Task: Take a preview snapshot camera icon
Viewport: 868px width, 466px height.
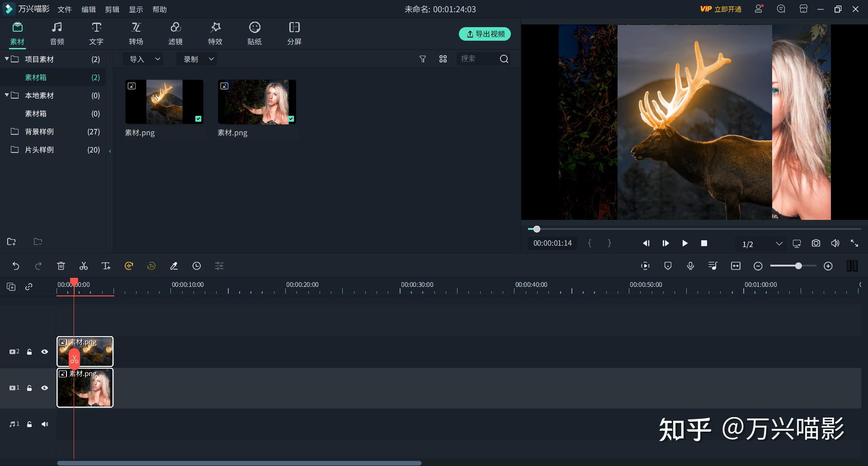Action: (816, 243)
